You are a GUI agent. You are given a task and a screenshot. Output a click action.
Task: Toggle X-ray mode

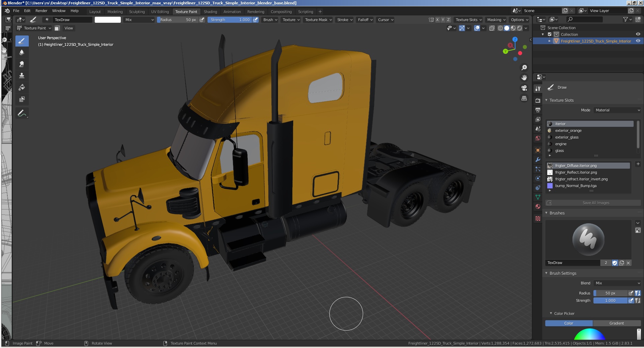tap(492, 28)
